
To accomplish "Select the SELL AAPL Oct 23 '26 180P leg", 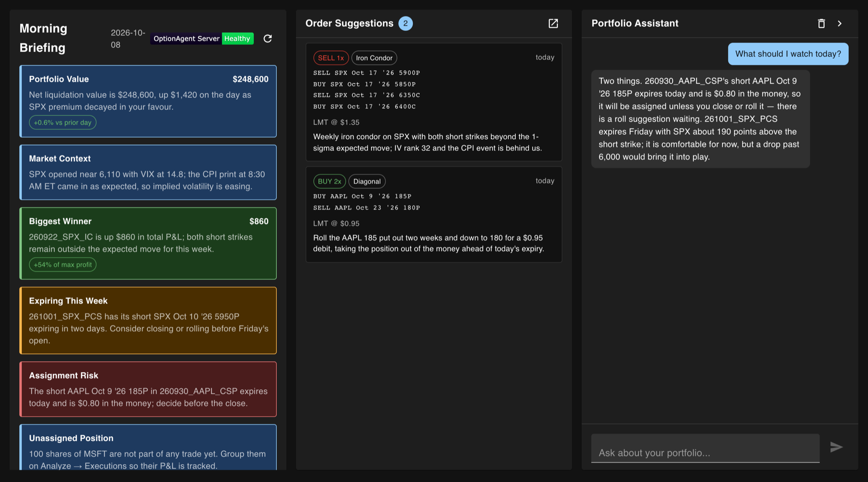I will tap(367, 208).
